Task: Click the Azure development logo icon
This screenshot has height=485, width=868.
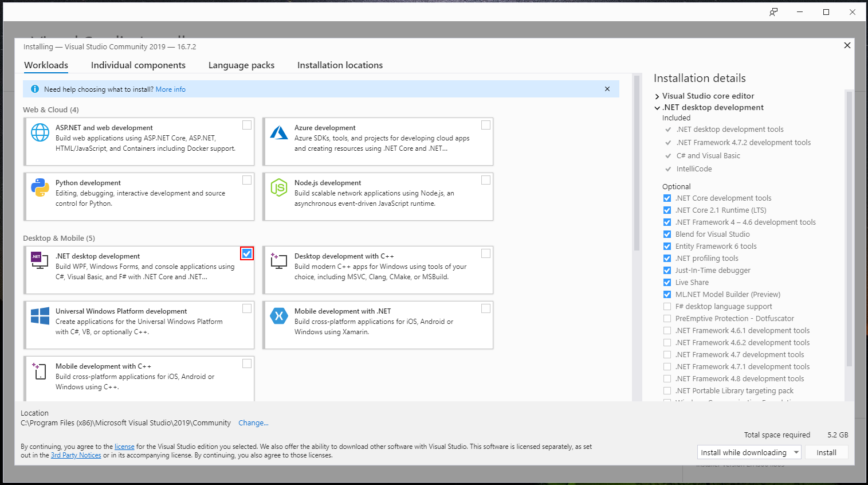Action: (x=279, y=132)
